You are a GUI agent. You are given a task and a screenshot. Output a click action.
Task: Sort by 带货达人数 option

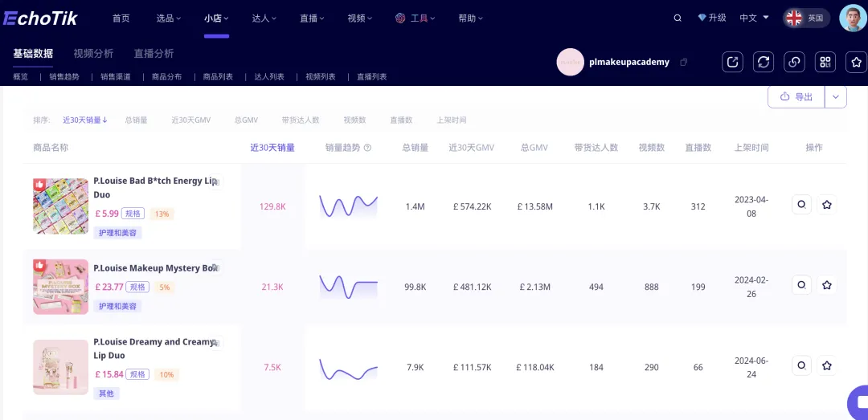[x=301, y=120]
